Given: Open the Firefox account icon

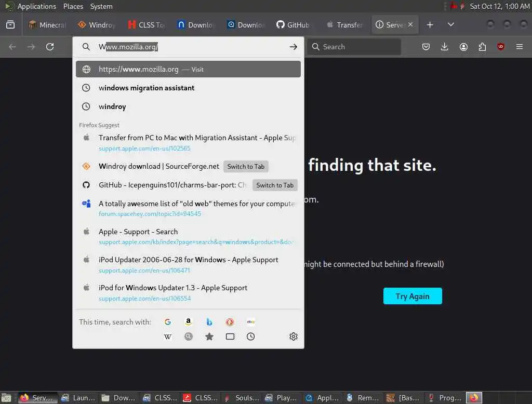Looking at the screenshot, I should click(x=463, y=47).
